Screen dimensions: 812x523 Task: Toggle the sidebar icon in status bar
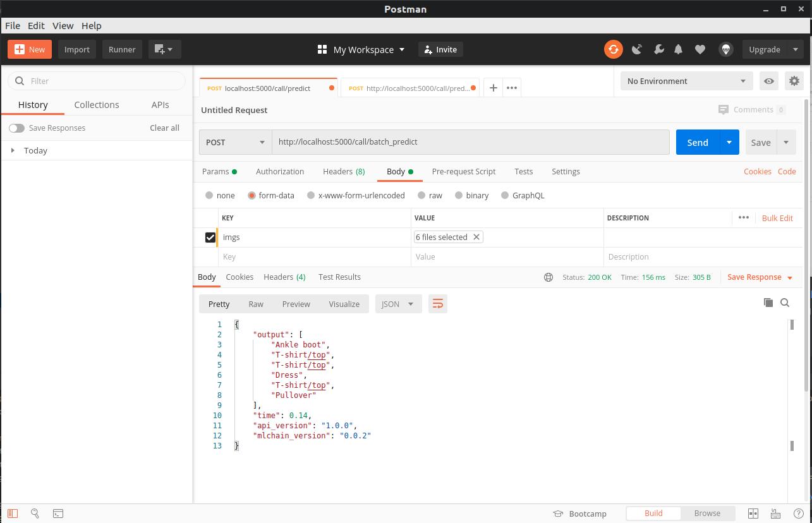pos(13,514)
